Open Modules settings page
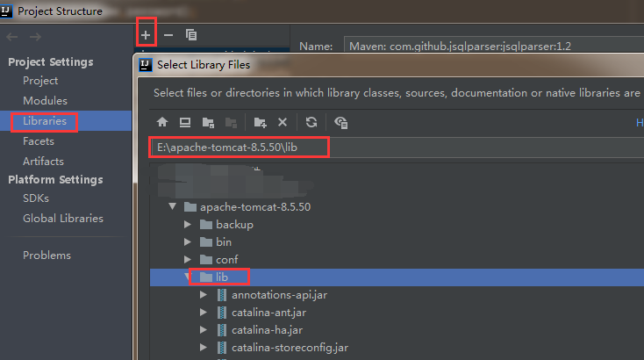The image size is (644, 360). point(45,101)
